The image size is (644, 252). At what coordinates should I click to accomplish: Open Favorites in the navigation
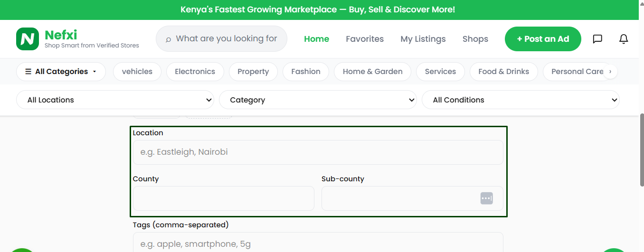pos(365,39)
